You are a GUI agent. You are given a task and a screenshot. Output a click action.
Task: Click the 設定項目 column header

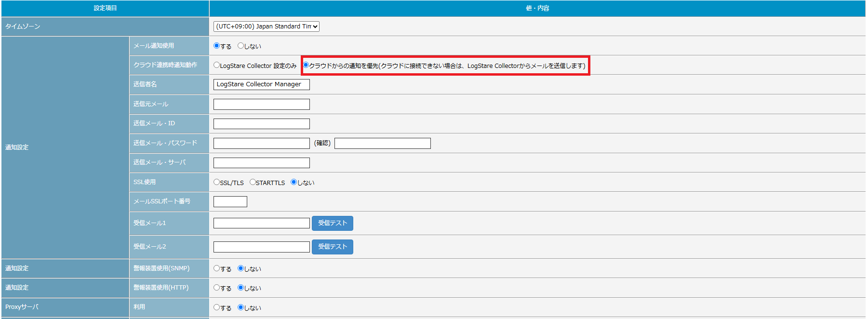(105, 8)
